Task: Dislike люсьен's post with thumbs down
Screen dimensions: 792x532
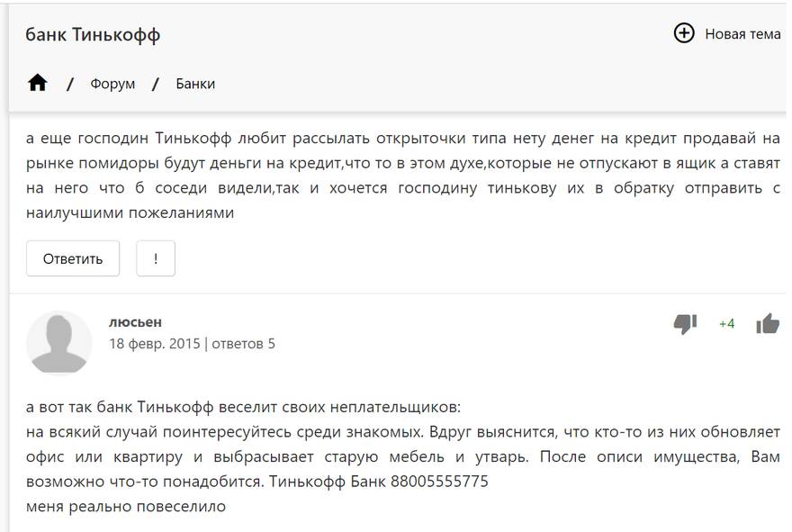Action: coord(686,324)
